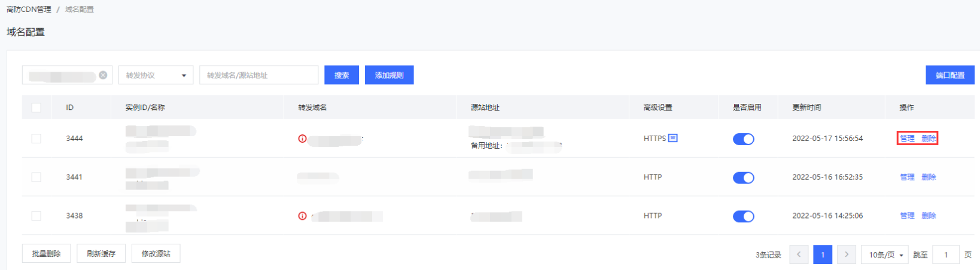
Task: Click the WAF badge icon beside HTTPS
Action: 673,138
